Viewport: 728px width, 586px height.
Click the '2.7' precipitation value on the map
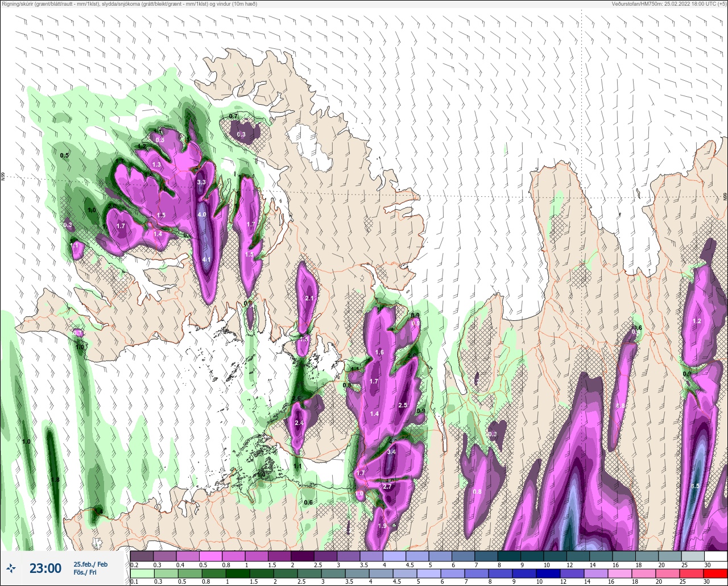pyautogui.click(x=387, y=486)
